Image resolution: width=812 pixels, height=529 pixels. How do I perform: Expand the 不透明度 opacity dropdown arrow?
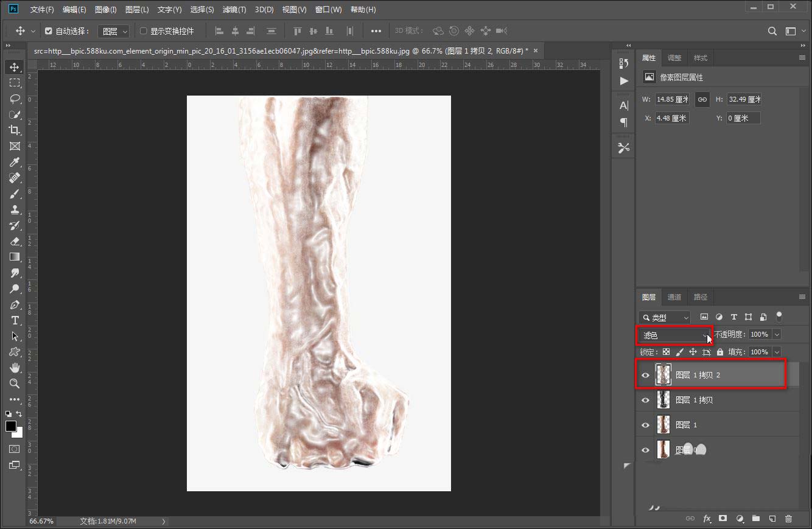[776, 334]
